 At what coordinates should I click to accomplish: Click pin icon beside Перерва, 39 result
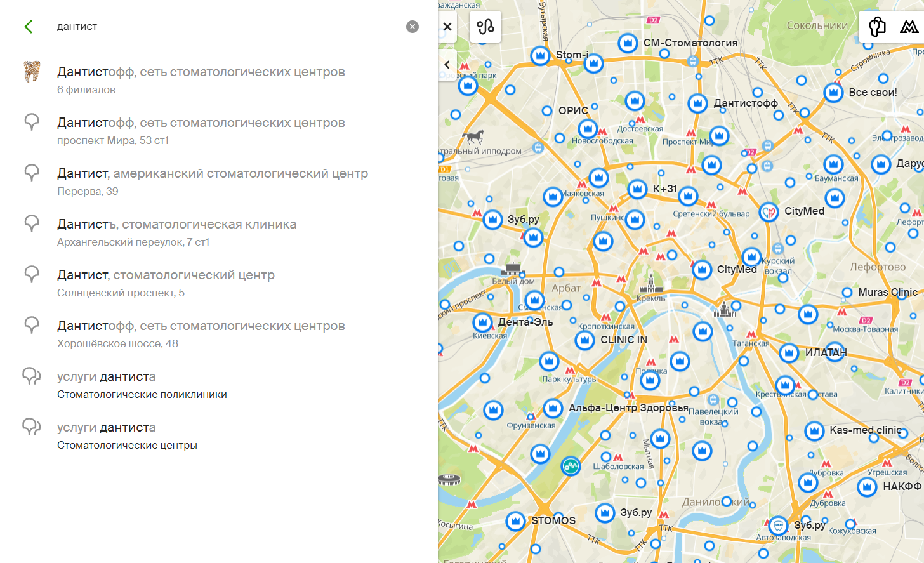coord(32,173)
